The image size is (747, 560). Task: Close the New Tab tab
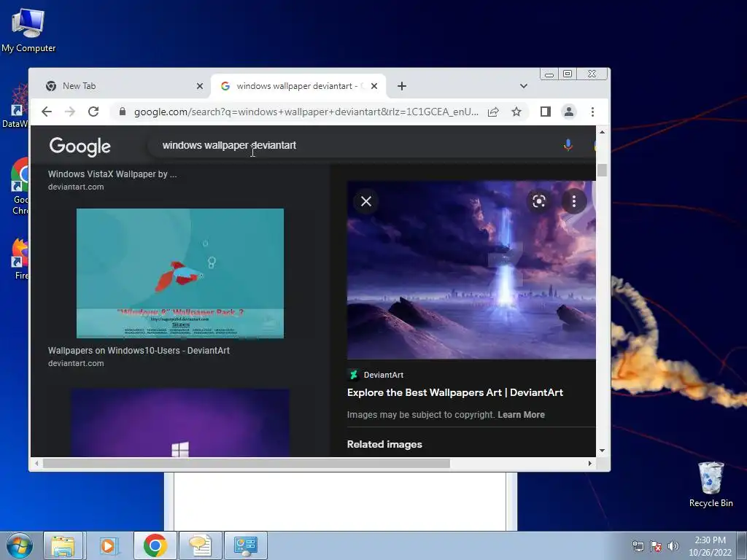200,86
